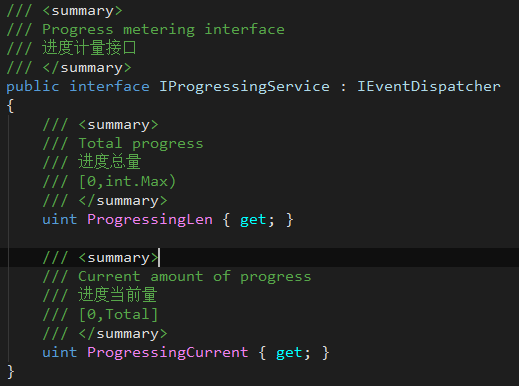Click the ProgressingLen property name
This screenshot has height=386, width=519.
pos(150,220)
